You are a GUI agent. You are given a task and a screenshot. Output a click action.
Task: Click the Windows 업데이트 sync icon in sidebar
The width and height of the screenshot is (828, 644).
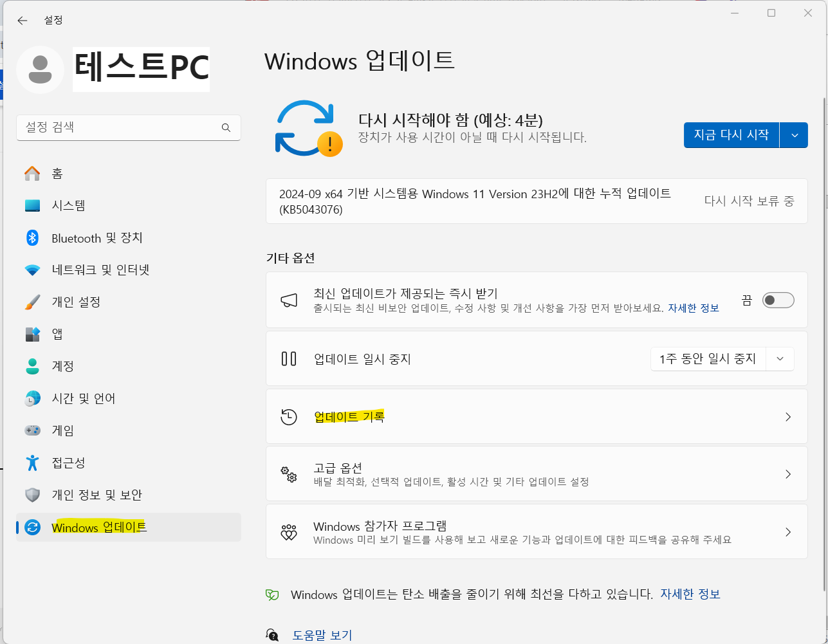(x=32, y=528)
